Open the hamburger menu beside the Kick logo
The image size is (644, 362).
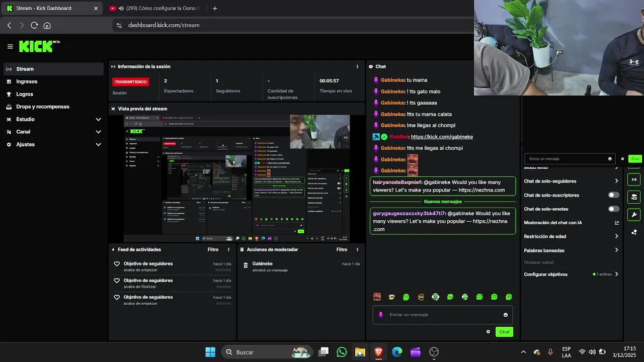coord(10,46)
